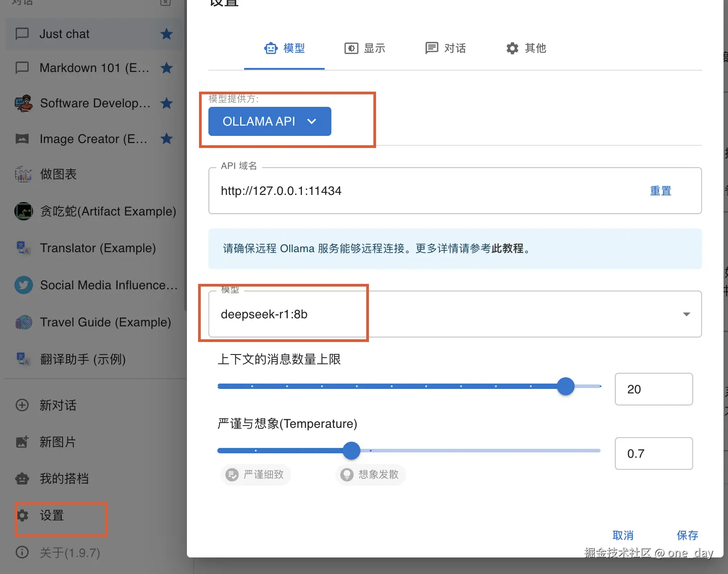Expand the deepseek-r1:8b model dropdown

pos(455,314)
